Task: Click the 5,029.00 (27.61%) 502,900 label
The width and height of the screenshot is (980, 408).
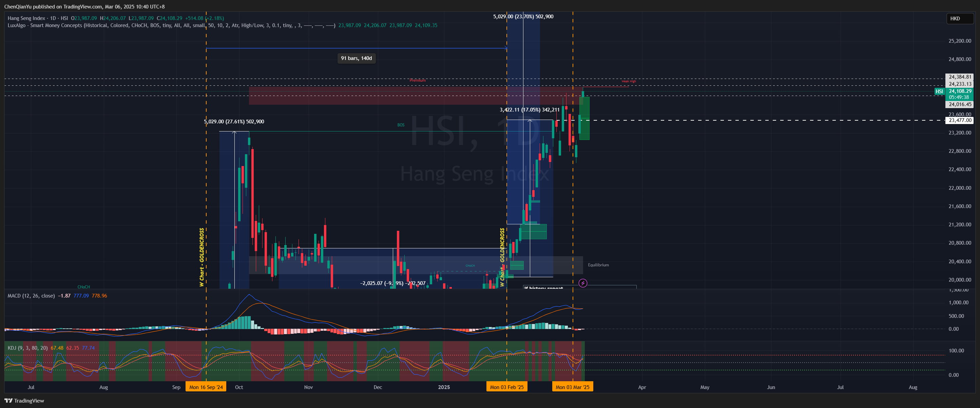Action: (x=234, y=122)
